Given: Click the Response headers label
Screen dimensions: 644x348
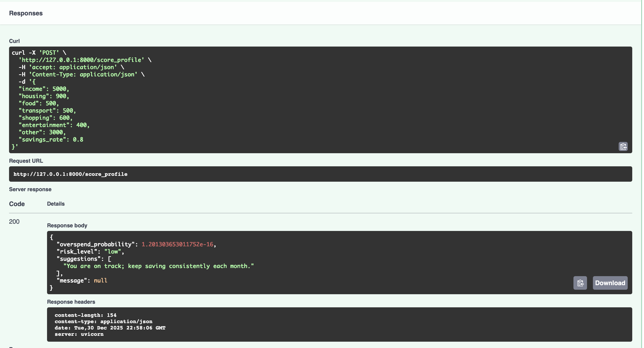Looking at the screenshot, I should click(71, 302).
